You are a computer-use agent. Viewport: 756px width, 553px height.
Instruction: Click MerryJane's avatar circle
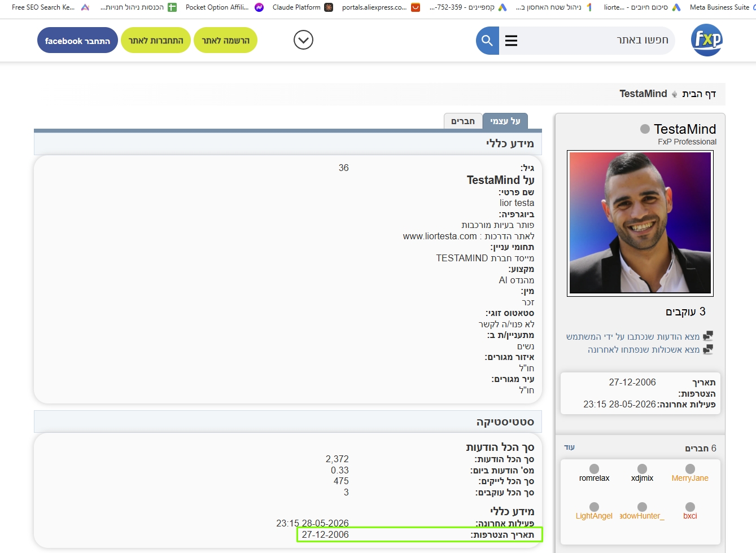point(690,468)
